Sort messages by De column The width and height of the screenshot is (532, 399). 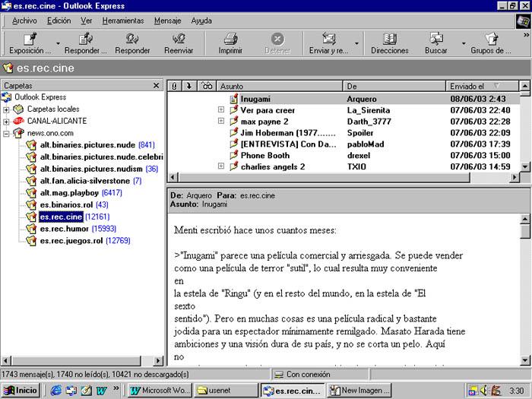(394, 86)
